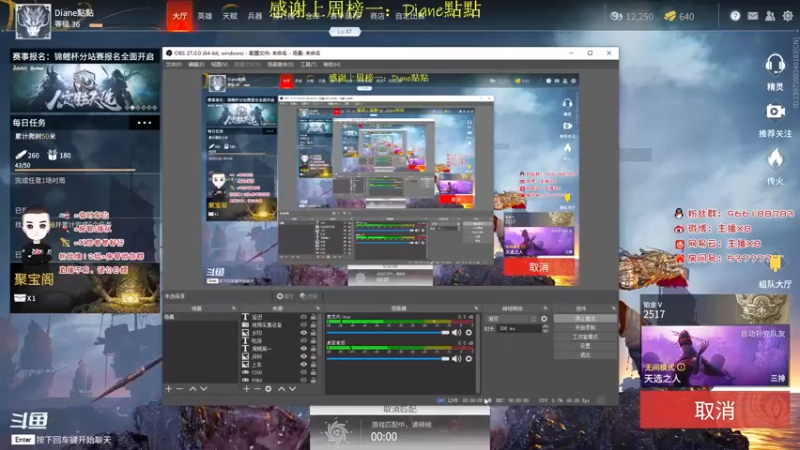Open 桌面音频 audio settings gear
800x450 pixels.
[x=469, y=359]
